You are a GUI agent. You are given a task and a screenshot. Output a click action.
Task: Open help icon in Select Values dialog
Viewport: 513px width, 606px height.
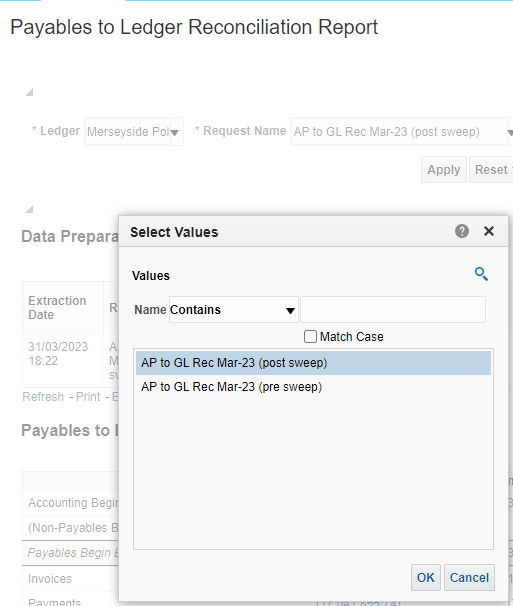(x=462, y=231)
